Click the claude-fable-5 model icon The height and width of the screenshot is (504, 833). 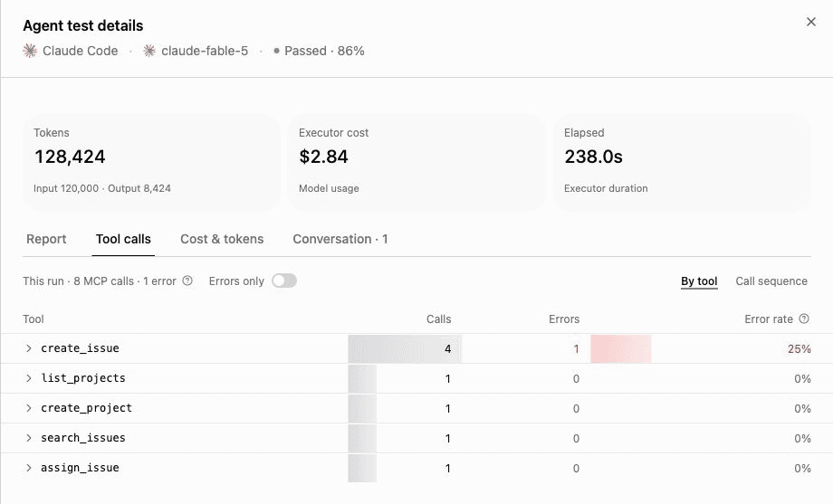149,51
